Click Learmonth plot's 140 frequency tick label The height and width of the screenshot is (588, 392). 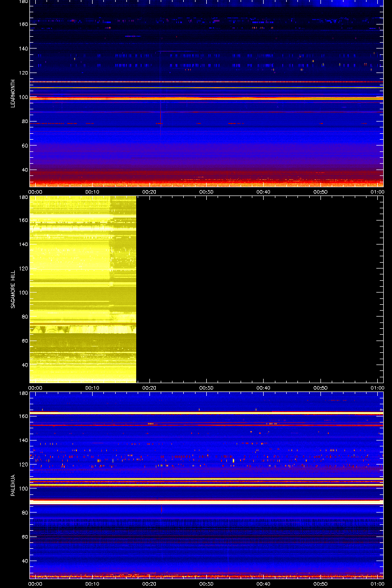tap(23, 49)
